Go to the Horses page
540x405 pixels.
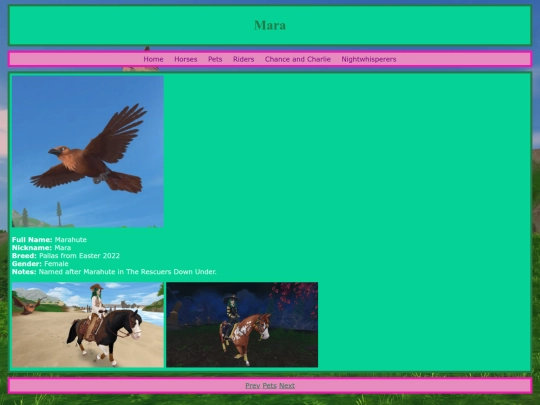pyautogui.click(x=186, y=59)
